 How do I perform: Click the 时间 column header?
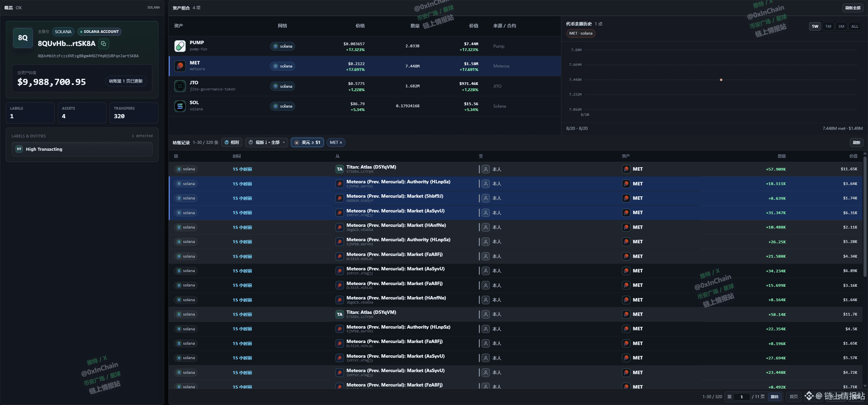[x=237, y=156]
